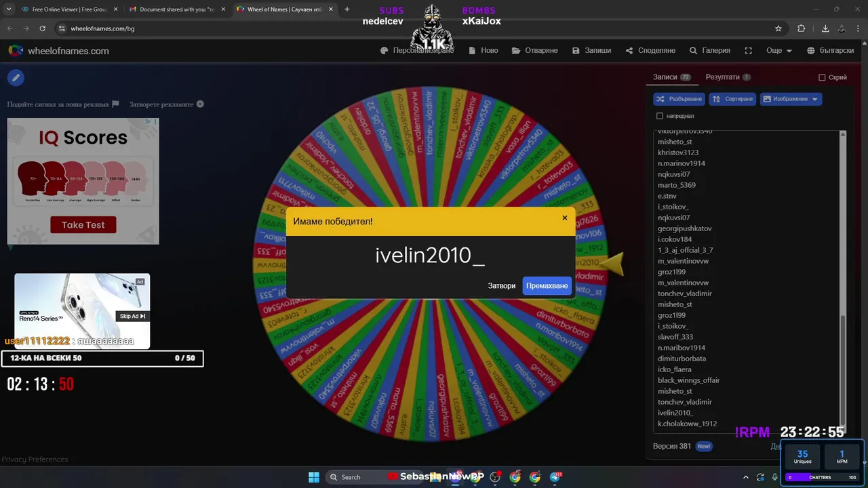This screenshot has height=488, width=868.
Task: Enable the напреднал advanced checkbox
Action: tap(660, 116)
